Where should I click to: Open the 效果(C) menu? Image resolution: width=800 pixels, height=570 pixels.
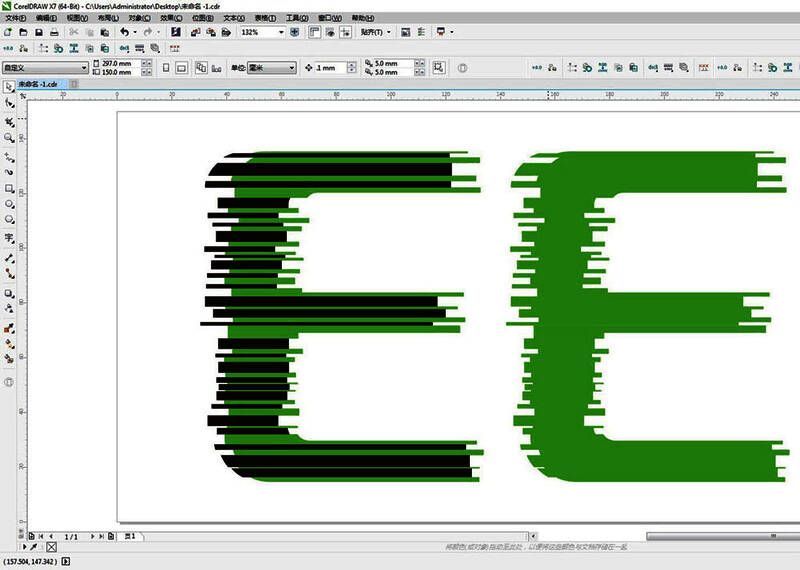pyautogui.click(x=171, y=18)
